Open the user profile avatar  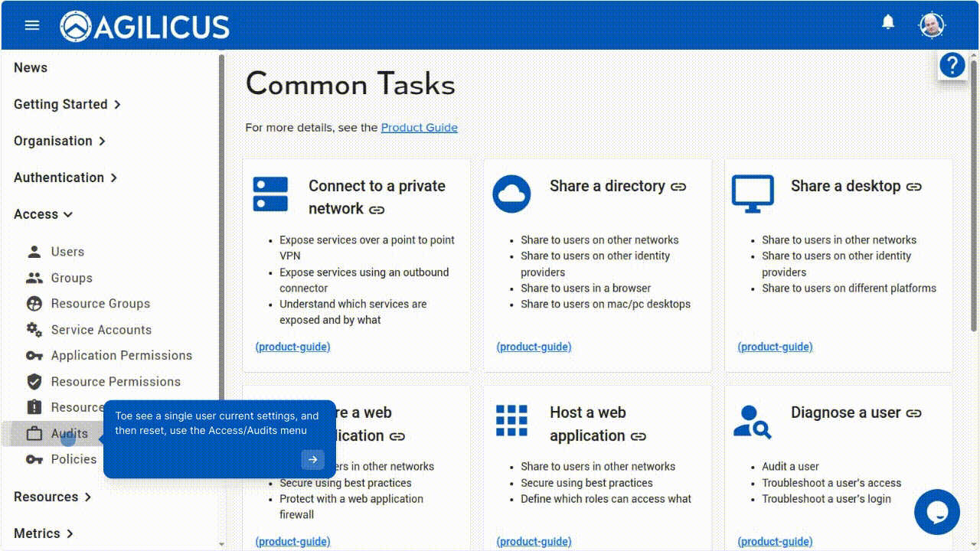[x=932, y=25]
